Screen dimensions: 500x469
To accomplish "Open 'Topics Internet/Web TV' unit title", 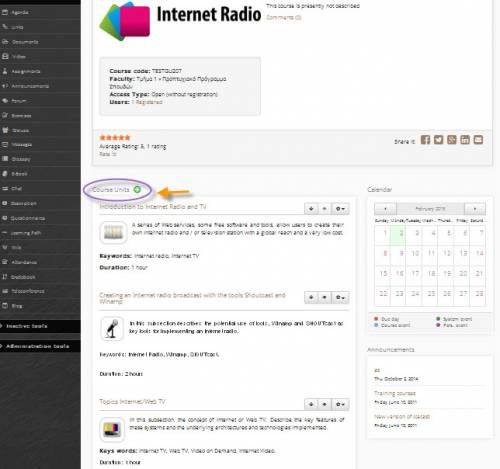I will (132, 402).
